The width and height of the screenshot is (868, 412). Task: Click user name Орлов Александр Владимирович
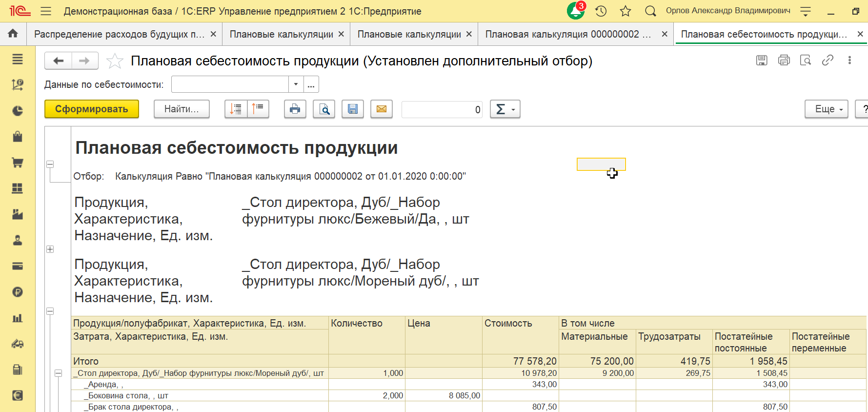[x=728, y=11]
